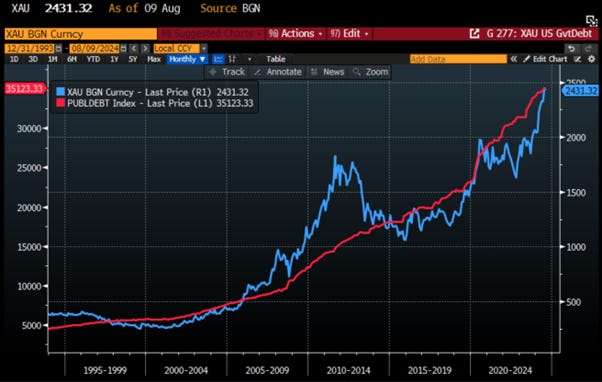Open end date calendar picker
The image size is (602, 382).
pyautogui.click(x=124, y=48)
